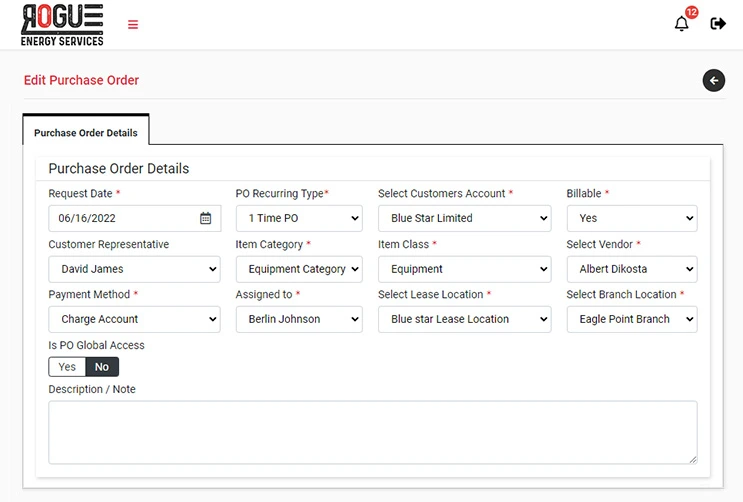Open the Billable dropdown
Image resolution: width=743 pixels, height=502 pixels.
click(x=631, y=218)
